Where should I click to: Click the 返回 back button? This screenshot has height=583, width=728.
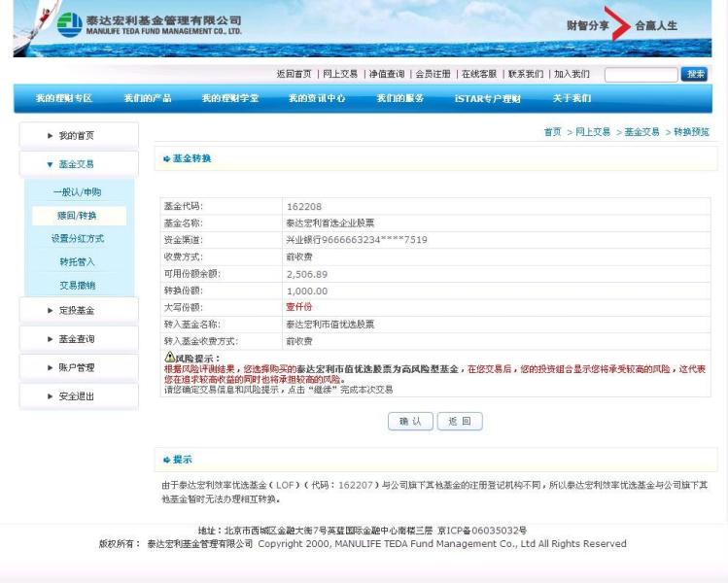460,422
